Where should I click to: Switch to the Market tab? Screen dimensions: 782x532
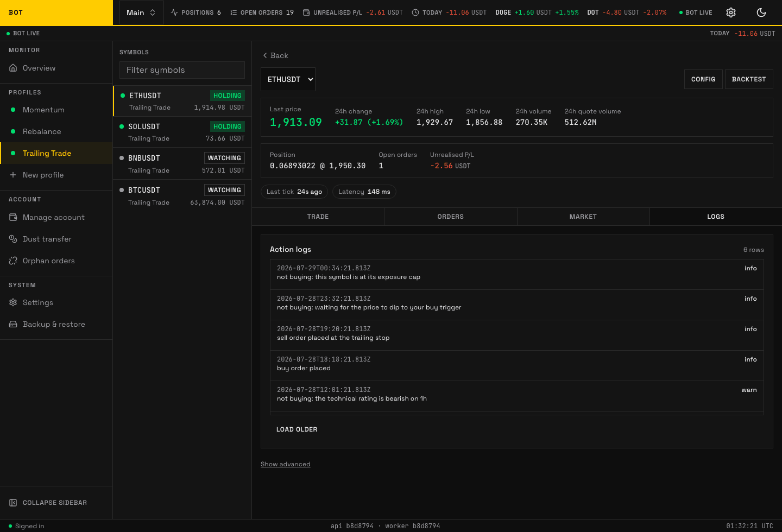583,217
